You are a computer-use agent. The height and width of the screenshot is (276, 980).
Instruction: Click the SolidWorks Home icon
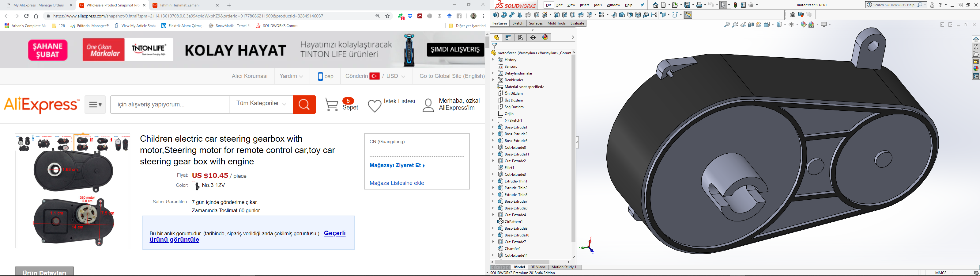click(x=656, y=5)
